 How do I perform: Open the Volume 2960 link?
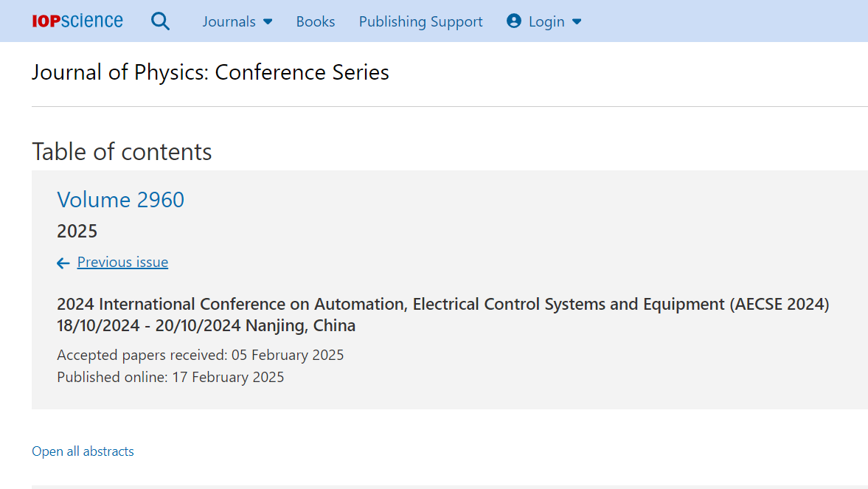(121, 200)
